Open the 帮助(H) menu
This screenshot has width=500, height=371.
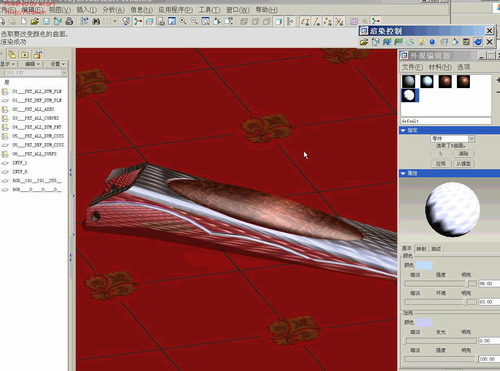[x=267, y=10]
